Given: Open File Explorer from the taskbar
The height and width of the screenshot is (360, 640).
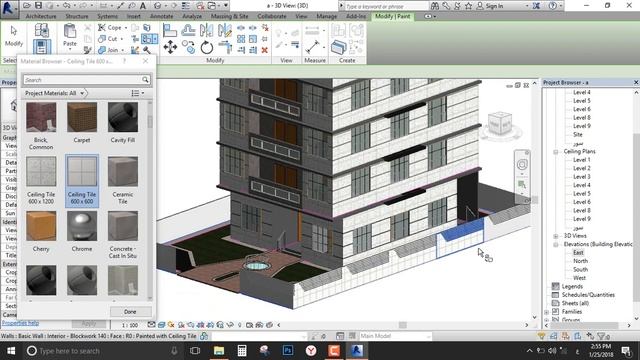Looking at the screenshot, I should pos(219,351).
